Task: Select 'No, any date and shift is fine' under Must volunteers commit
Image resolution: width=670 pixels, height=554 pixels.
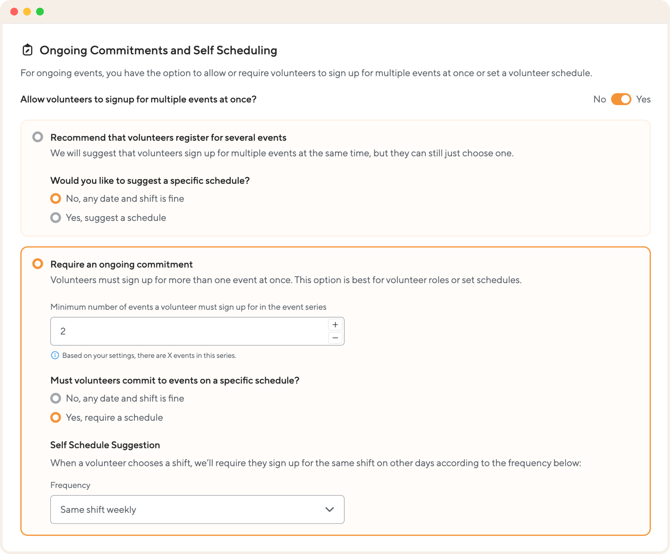Action: (x=56, y=398)
